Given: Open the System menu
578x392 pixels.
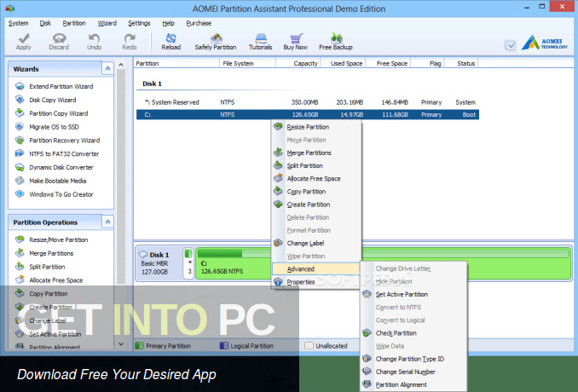Looking at the screenshot, I should 18,23.
